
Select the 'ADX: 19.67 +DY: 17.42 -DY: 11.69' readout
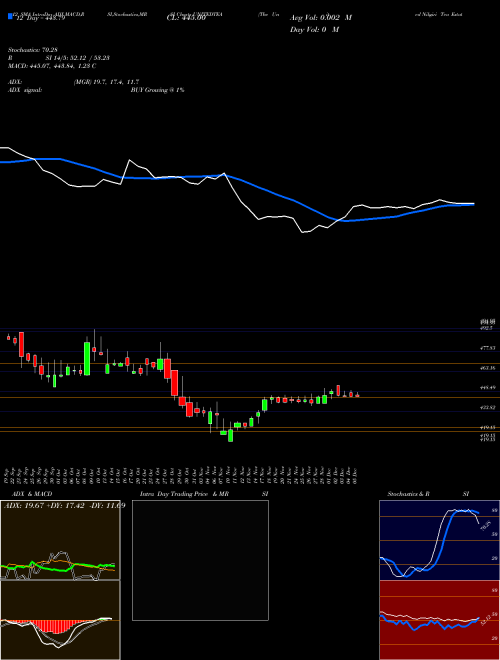tap(64, 505)
